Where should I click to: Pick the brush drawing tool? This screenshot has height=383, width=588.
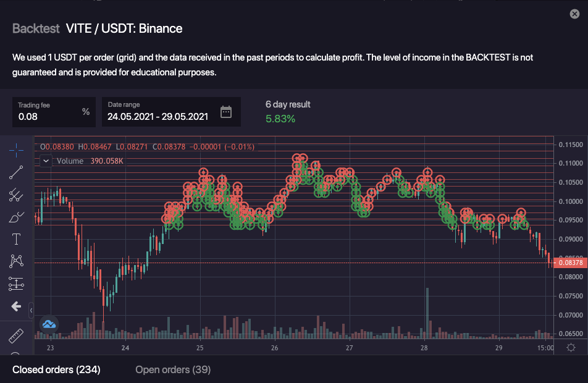tap(17, 217)
